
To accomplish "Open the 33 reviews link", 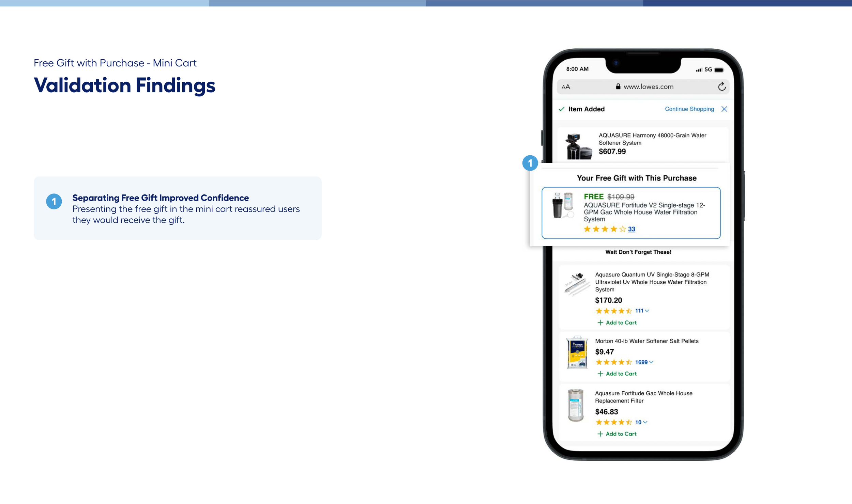I will pyautogui.click(x=632, y=229).
